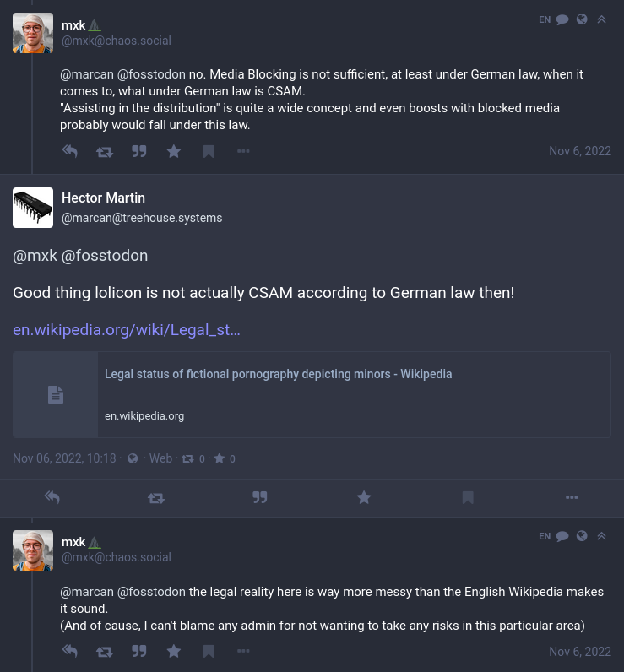Open the en.wikipedia.org Legal_st link

pos(127,330)
